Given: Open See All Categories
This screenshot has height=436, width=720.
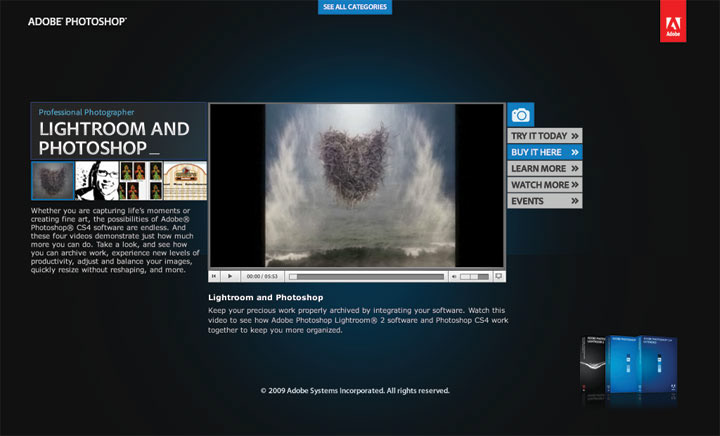Looking at the screenshot, I should tap(355, 7).
